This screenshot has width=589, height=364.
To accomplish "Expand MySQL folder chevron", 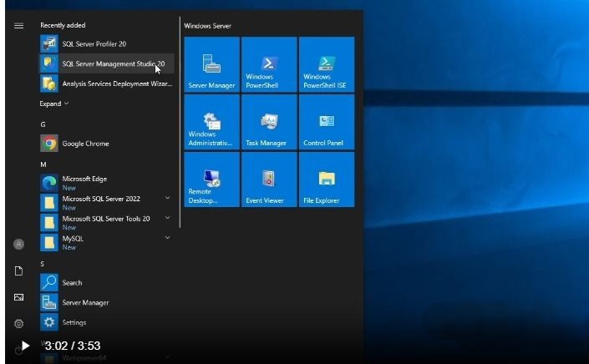I will pos(168,238).
